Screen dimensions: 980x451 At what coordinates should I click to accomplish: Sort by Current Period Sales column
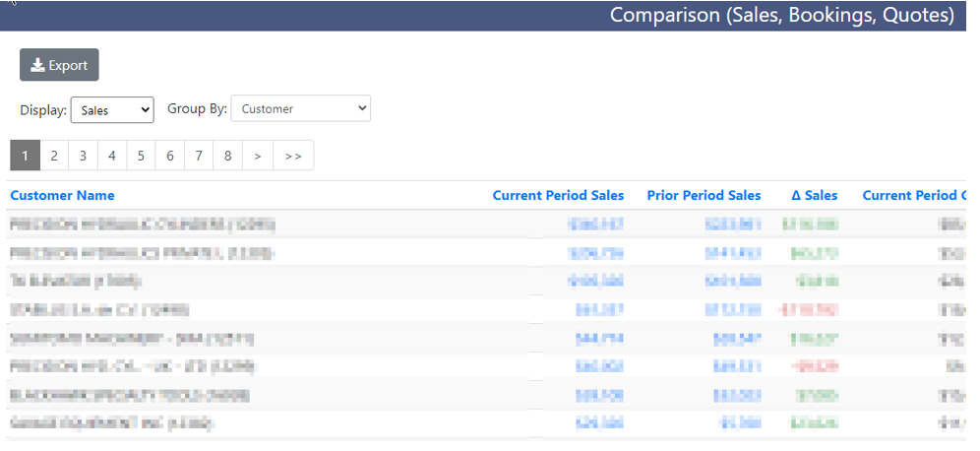coord(558,195)
